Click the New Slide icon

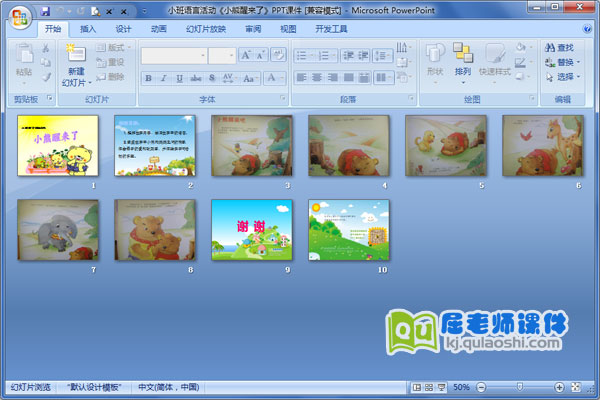pos(76,53)
